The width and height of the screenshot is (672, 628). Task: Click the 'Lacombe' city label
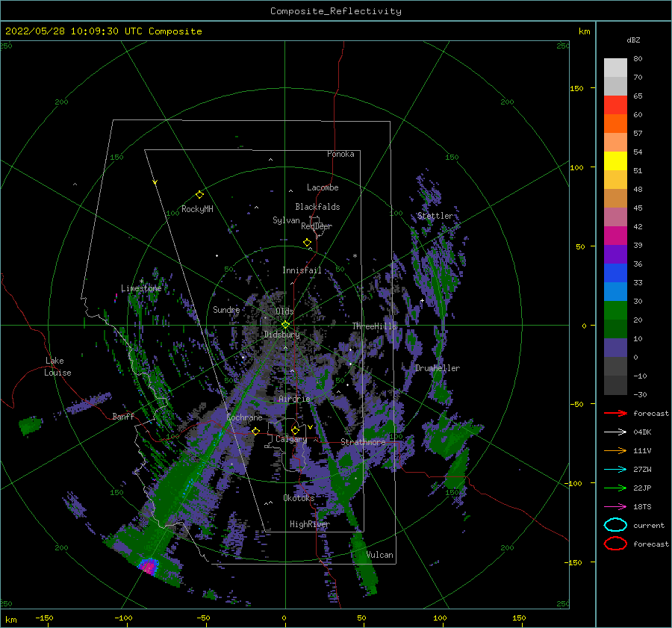point(323,187)
